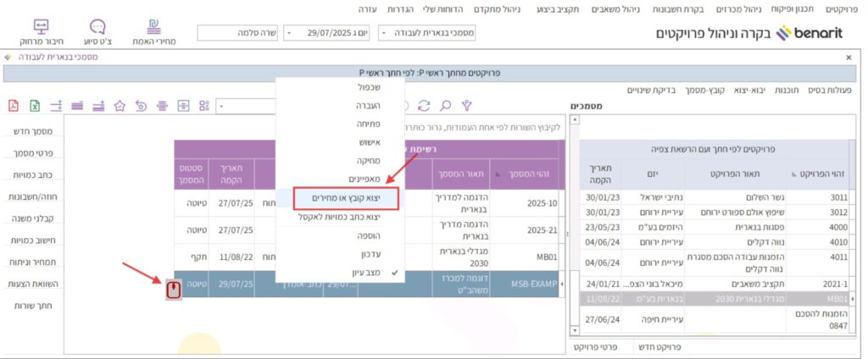Open the date 29/07/2025 dropdown
The image size is (868, 359).
[x=289, y=33]
